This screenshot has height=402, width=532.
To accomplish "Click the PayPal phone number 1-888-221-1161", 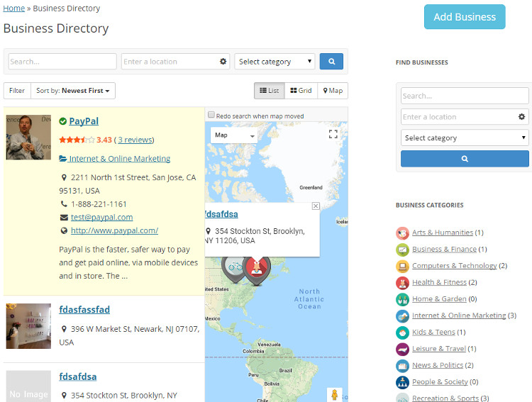I will [99, 204].
